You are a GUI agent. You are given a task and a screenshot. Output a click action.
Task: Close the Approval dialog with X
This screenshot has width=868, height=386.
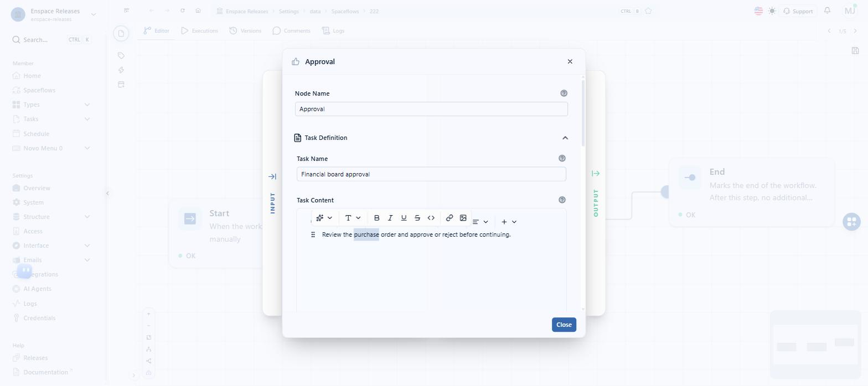point(570,61)
